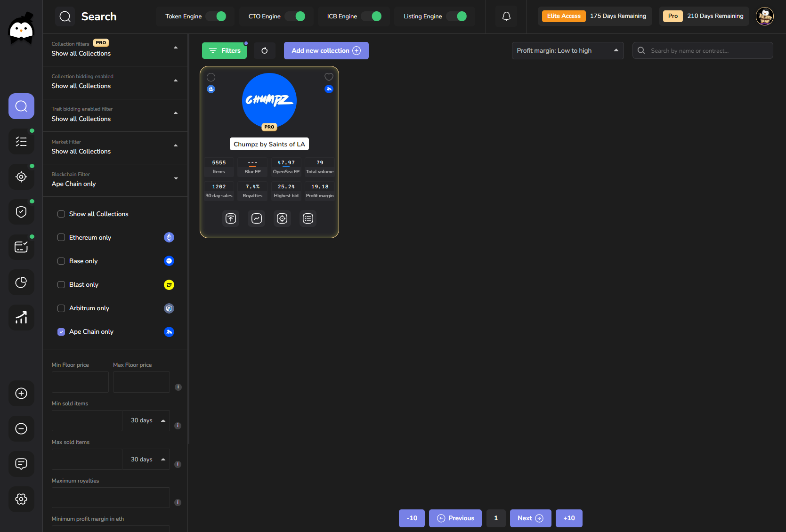This screenshot has width=786, height=532.
Task: Open the crosshair target sidebar icon
Action: click(x=21, y=177)
